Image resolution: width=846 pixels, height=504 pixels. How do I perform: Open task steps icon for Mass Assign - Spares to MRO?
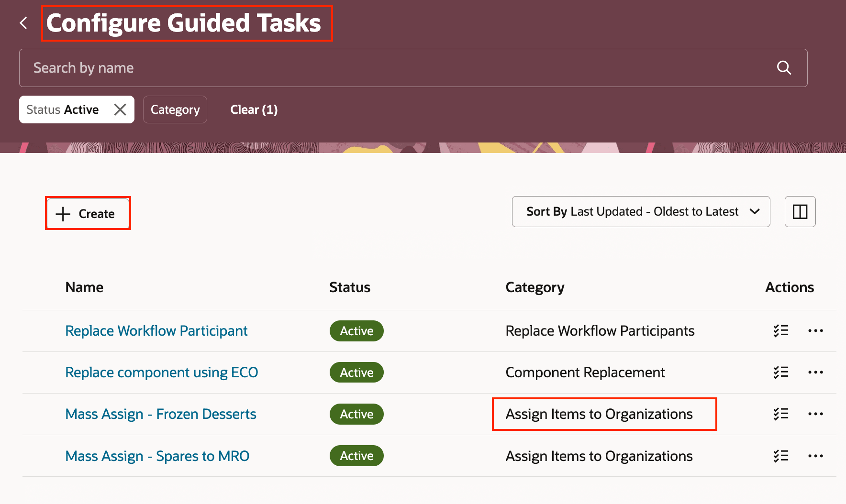pos(781,456)
